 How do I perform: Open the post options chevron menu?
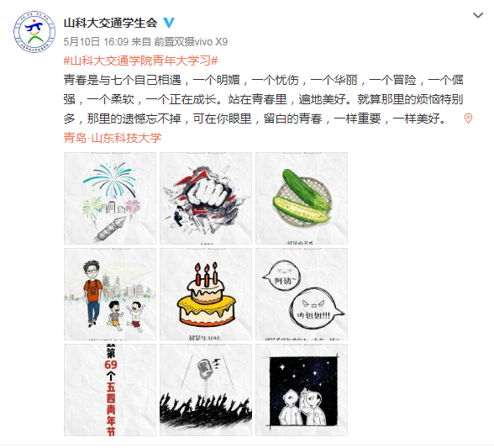click(477, 15)
